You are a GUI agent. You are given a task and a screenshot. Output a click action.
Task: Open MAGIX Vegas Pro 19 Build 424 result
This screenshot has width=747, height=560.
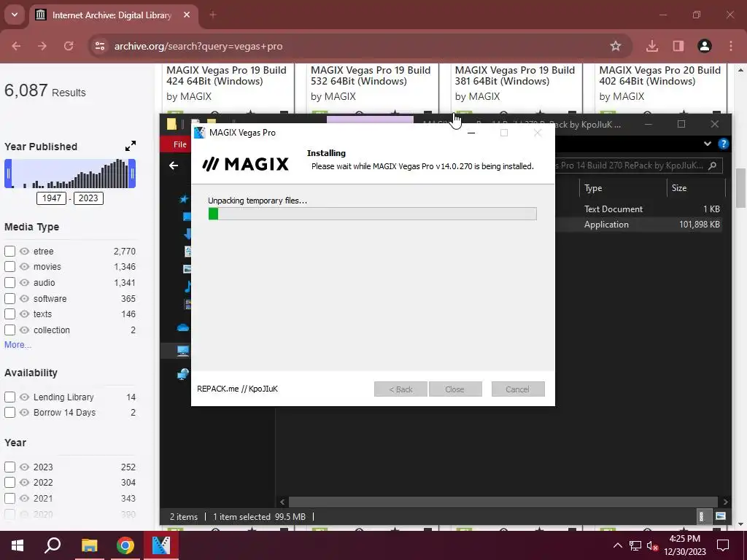click(x=226, y=75)
